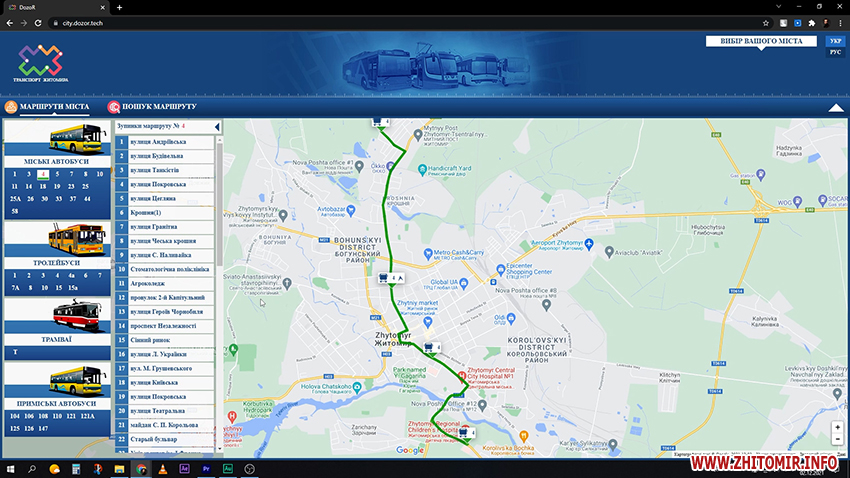Collapse the stops list panel arrow
The image size is (850, 478).
pos(217,127)
